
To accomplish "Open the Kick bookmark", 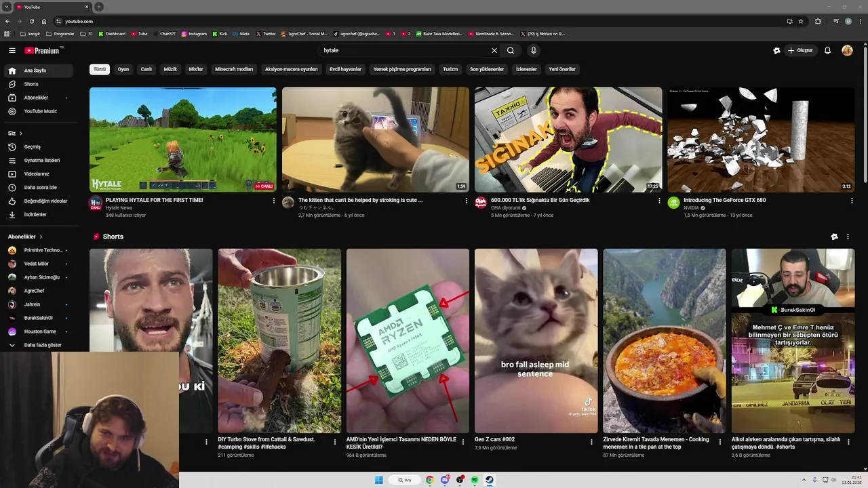I will [x=220, y=33].
